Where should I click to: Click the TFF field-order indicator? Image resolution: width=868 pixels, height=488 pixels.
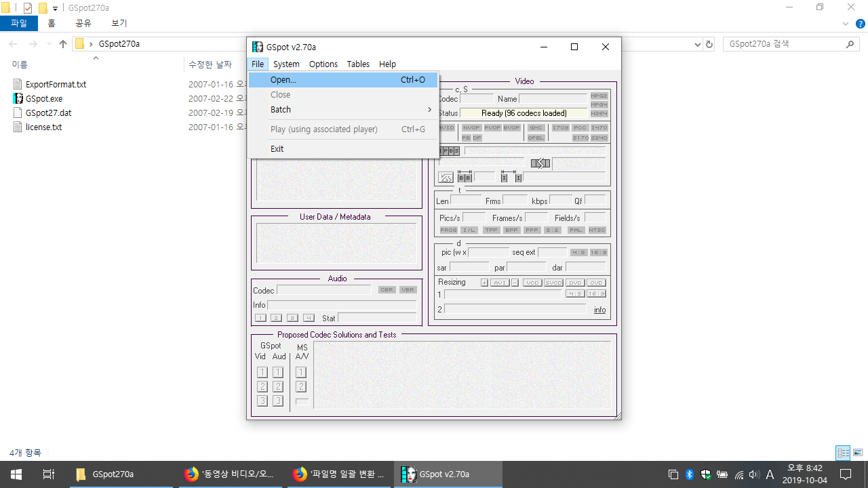coord(491,230)
